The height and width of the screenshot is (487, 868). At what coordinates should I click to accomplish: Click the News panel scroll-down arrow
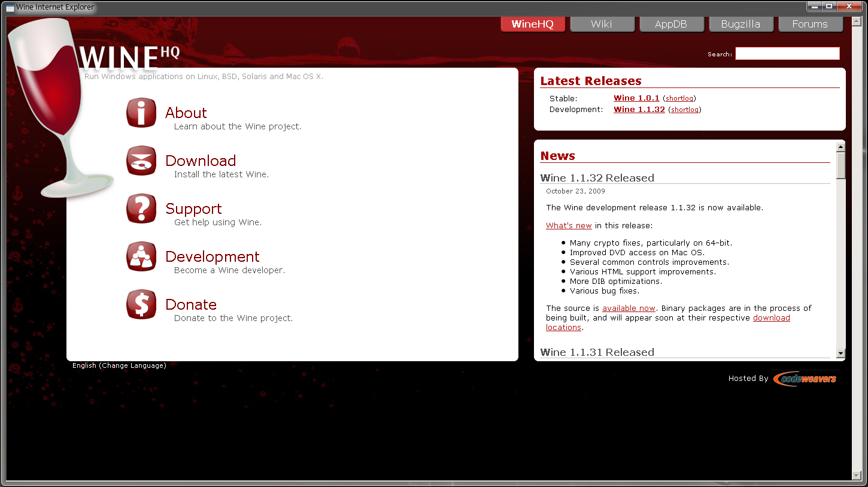840,353
